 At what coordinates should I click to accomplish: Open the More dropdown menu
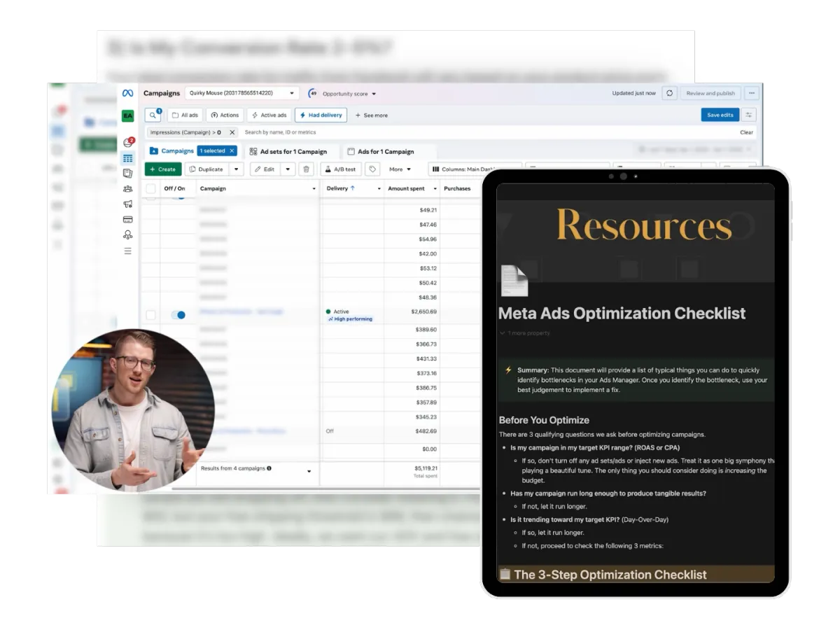tap(400, 169)
